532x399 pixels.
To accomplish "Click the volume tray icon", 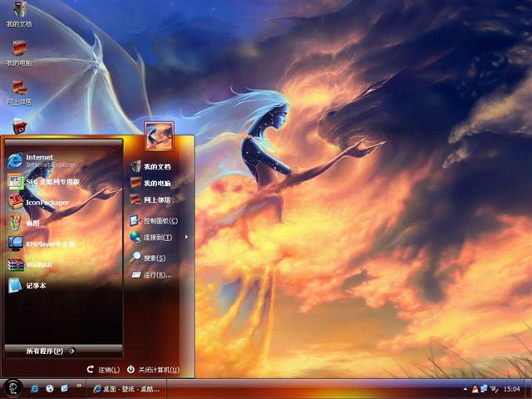I will [494, 389].
